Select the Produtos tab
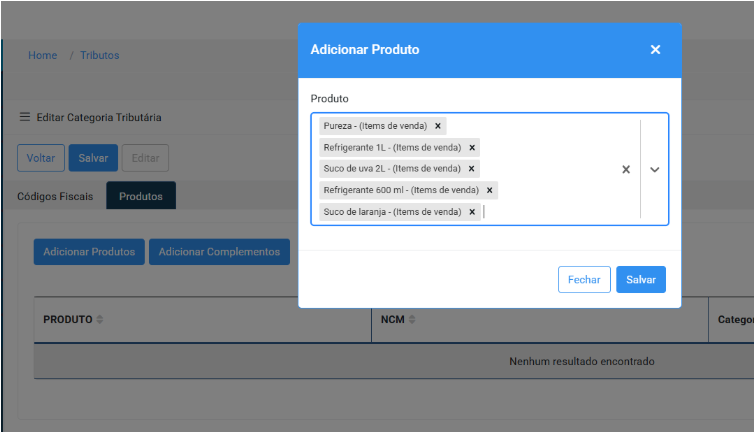Image resolution: width=755 pixels, height=434 pixels. [x=141, y=196]
